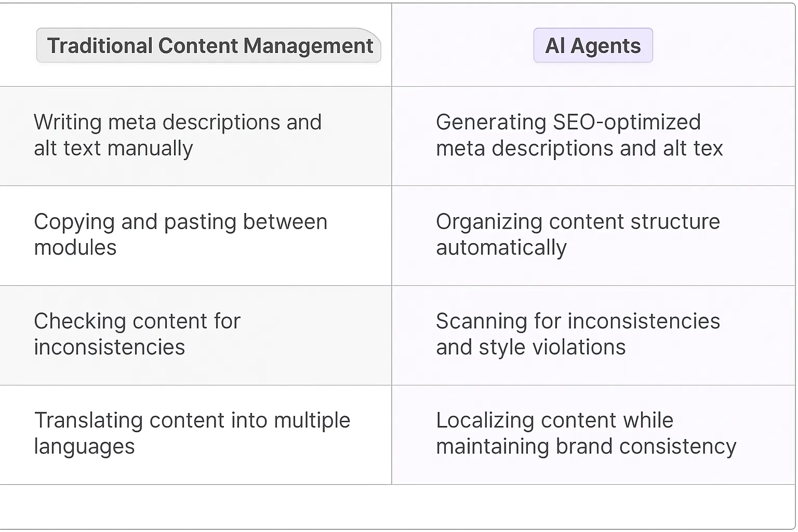Click the word 'Translating' in the left column
This screenshot has width=798, height=532.
tap(88, 420)
